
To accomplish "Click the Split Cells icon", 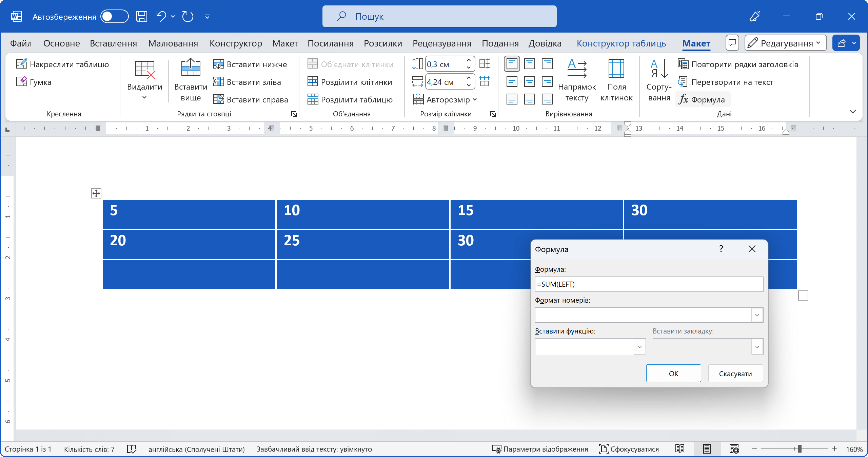I will click(312, 82).
